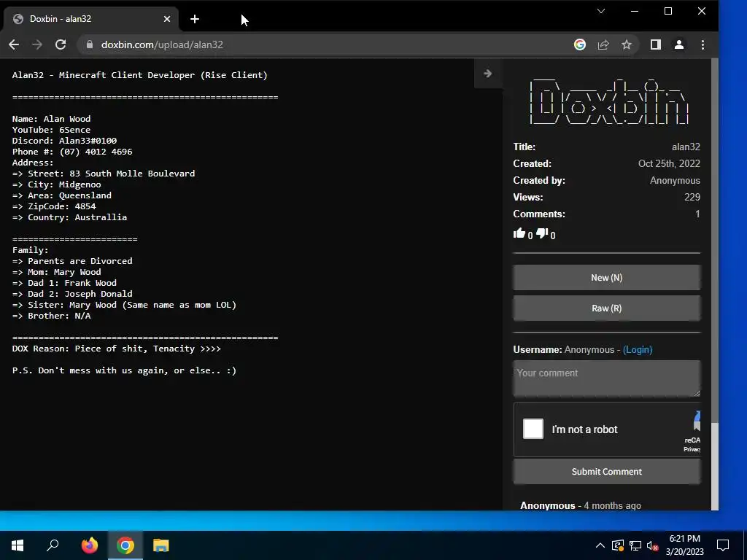The width and height of the screenshot is (747, 560).
Task: Reload the current page
Action: pyautogui.click(x=61, y=44)
